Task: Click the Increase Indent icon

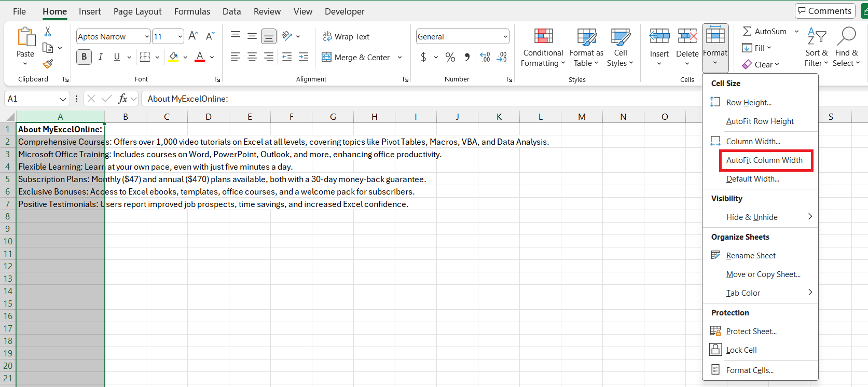Action: pyautogui.click(x=304, y=57)
